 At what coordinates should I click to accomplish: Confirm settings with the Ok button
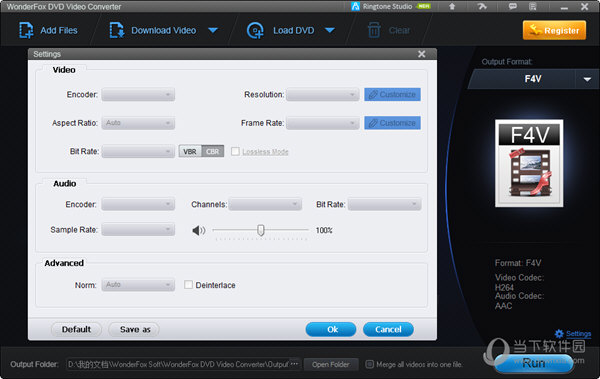click(331, 329)
